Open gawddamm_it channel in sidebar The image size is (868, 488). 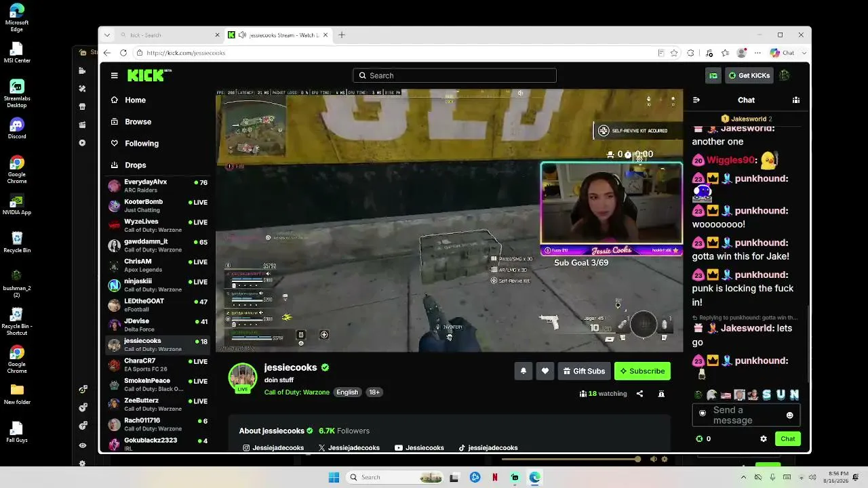tap(157, 245)
